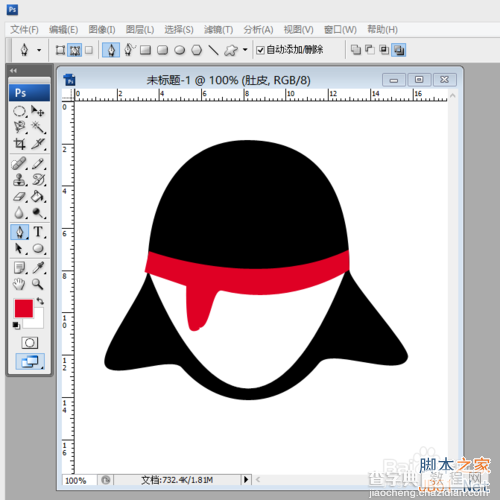Select the Hand tool
Viewport: 500px width, 500px height.
point(19,284)
